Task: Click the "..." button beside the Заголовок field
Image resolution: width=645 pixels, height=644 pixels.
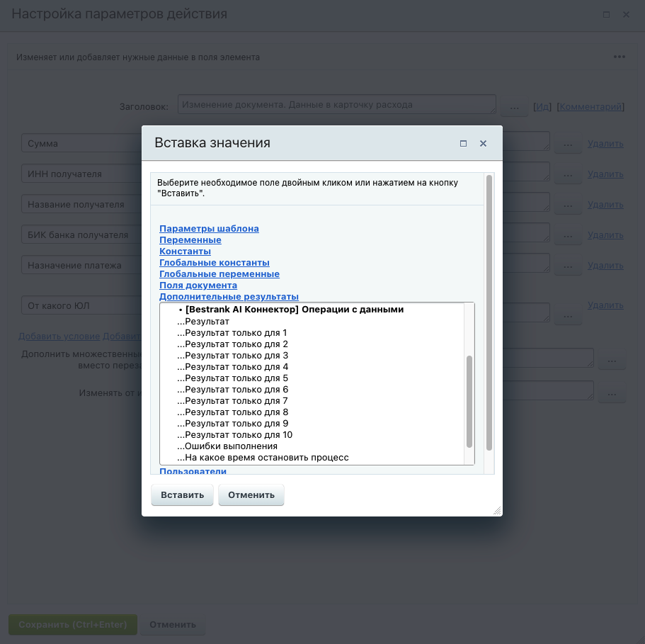Action: pos(514,107)
